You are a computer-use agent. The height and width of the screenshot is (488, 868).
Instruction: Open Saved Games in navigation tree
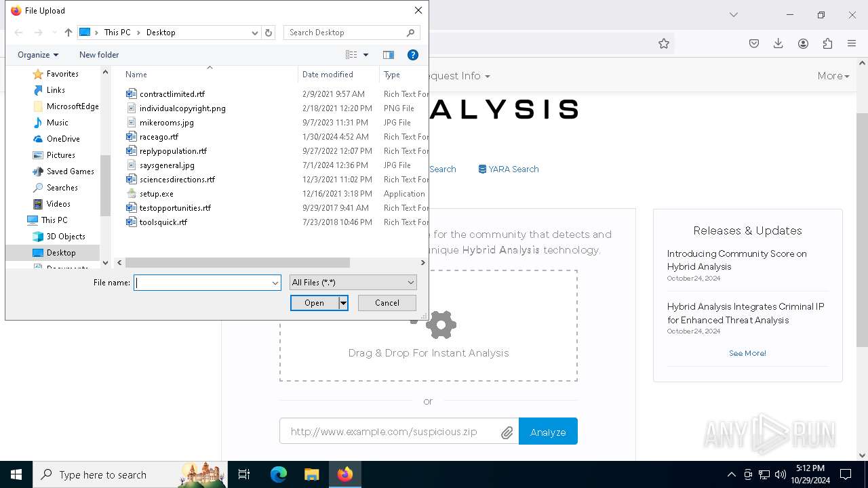point(70,171)
